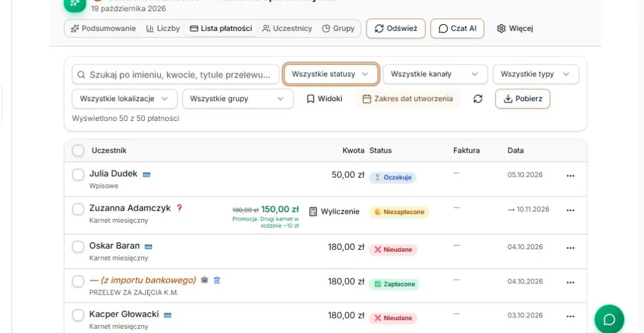This screenshot has height=333, width=644.
Task: Switch to the Uczestnicy tab
Action: (287, 29)
